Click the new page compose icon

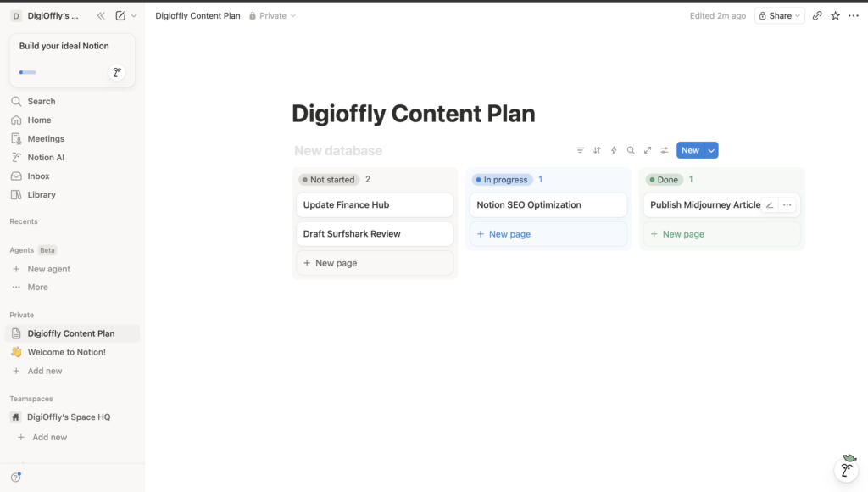coord(120,15)
